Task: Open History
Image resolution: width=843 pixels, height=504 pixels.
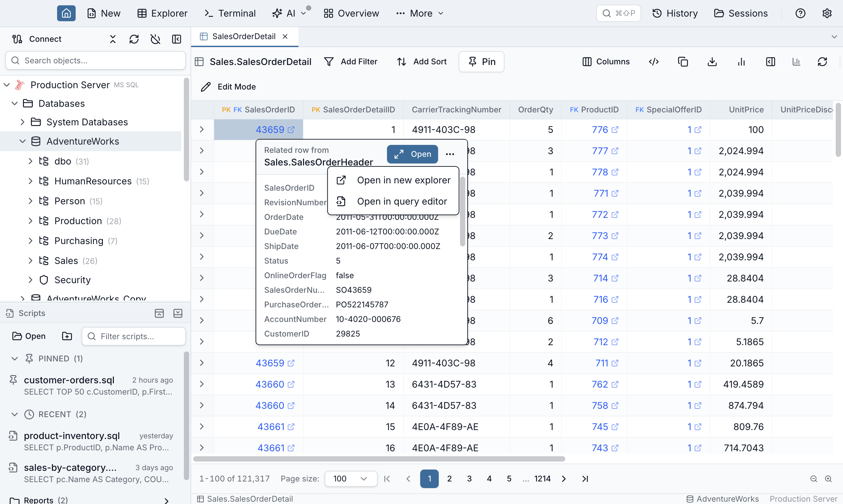Action: point(675,13)
